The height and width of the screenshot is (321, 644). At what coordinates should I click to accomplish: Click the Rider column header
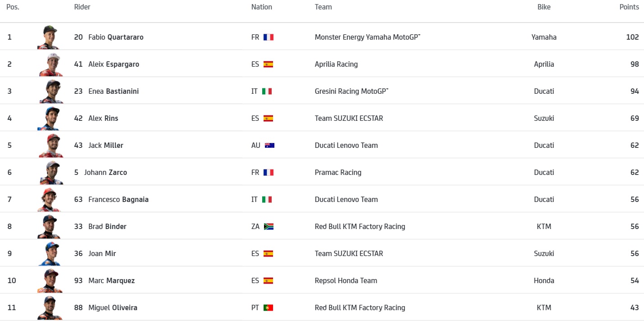[x=82, y=7]
